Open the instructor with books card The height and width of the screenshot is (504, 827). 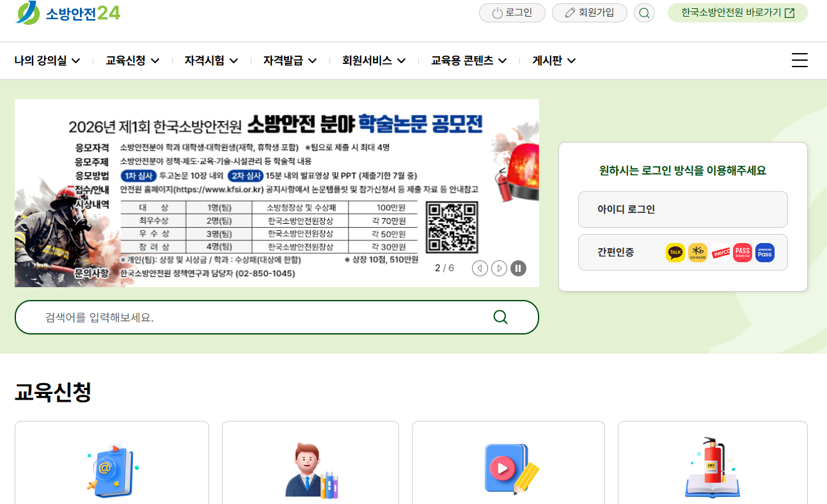click(310, 462)
